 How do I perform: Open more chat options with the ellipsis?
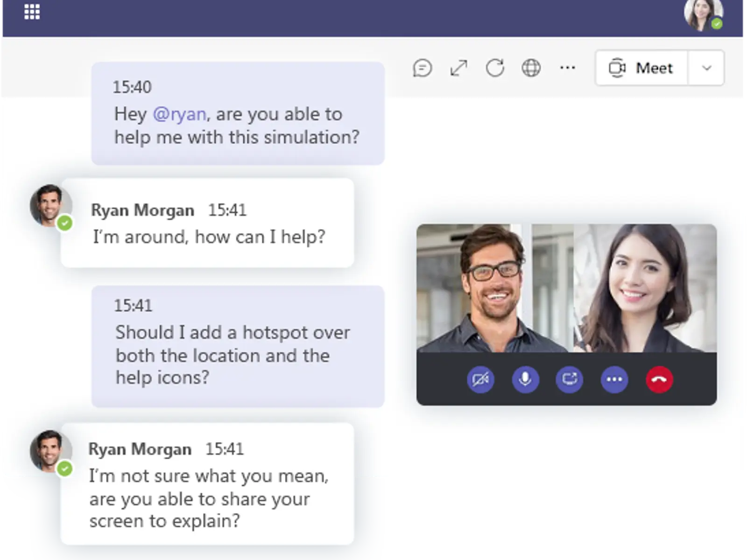coord(568,68)
